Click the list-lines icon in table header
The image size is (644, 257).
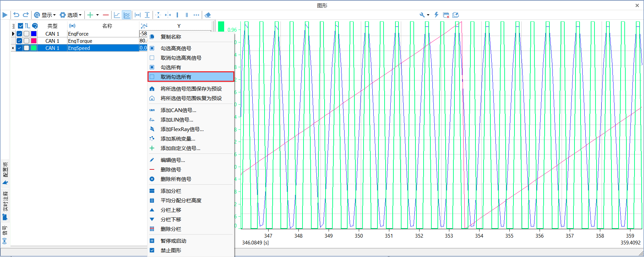click(13, 26)
